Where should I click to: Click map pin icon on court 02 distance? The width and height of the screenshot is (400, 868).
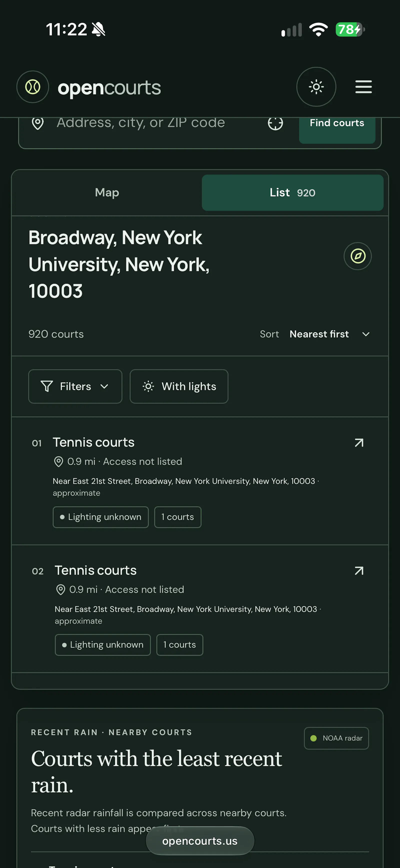pos(60,590)
